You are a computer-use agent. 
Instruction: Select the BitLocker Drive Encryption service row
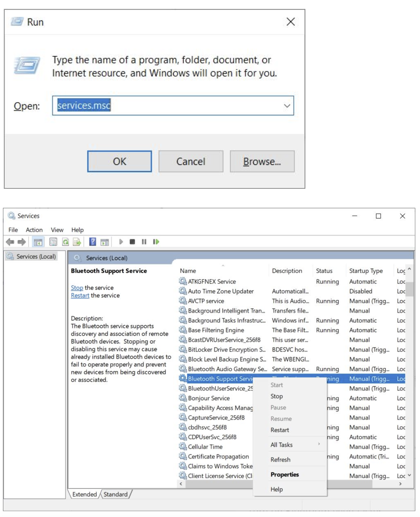(x=292, y=350)
